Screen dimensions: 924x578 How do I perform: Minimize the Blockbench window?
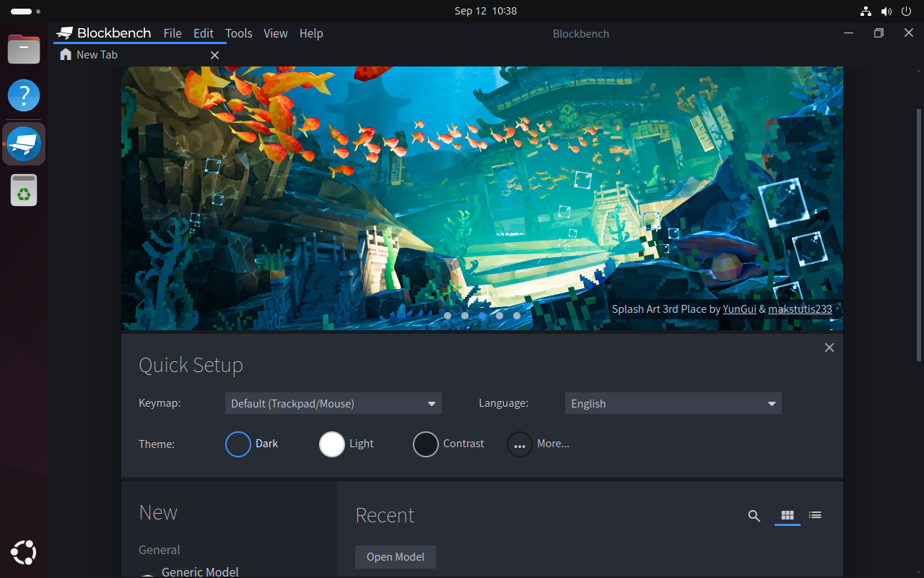[x=849, y=33]
